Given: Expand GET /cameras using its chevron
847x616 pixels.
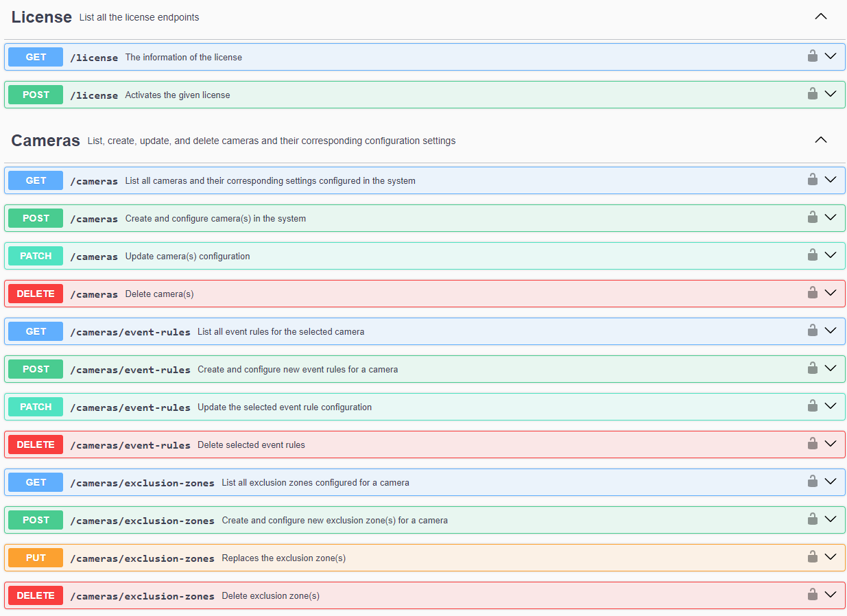Looking at the screenshot, I should (x=831, y=180).
